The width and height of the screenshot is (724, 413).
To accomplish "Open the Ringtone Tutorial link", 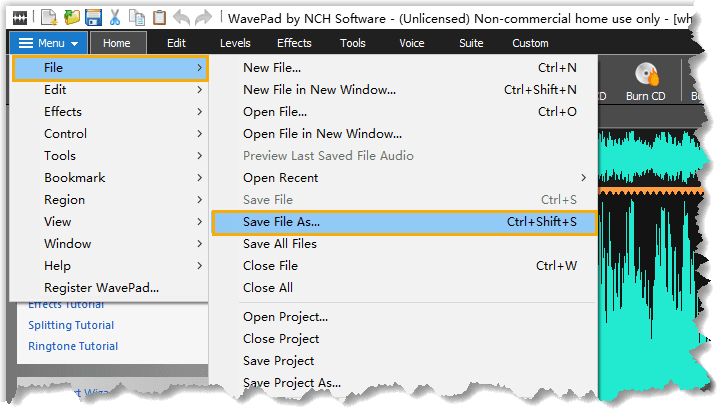I will [x=73, y=346].
